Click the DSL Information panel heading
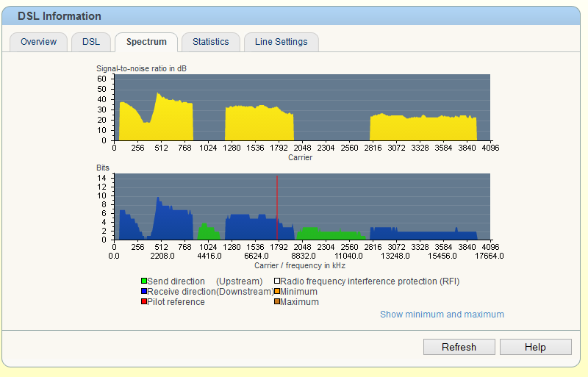The width and height of the screenshot is (588, 377). coord(60,16)
